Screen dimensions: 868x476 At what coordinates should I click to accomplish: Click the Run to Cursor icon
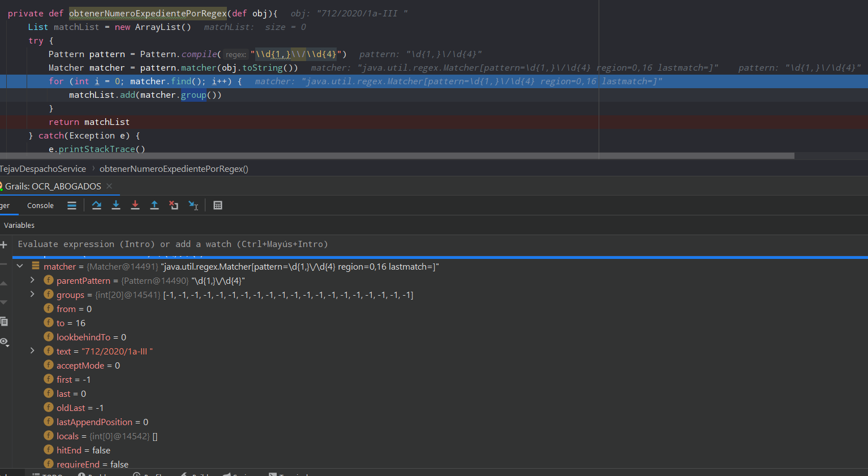click(x=193, y=205)
